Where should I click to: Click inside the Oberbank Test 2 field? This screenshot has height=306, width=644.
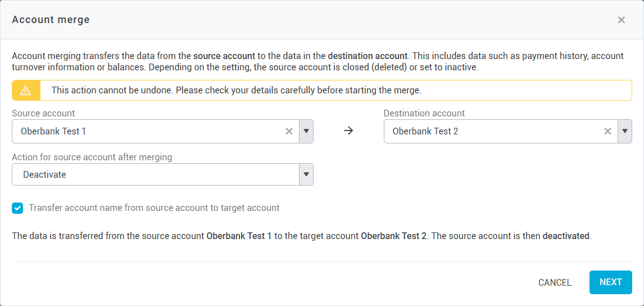coord(489,132)
